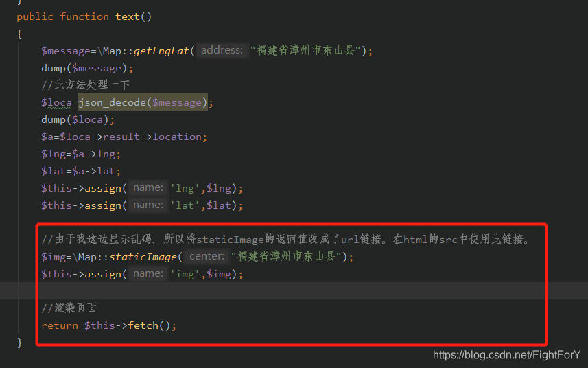Click the fetch() method call
Screen dimensions: 588x368
[149, 325]
